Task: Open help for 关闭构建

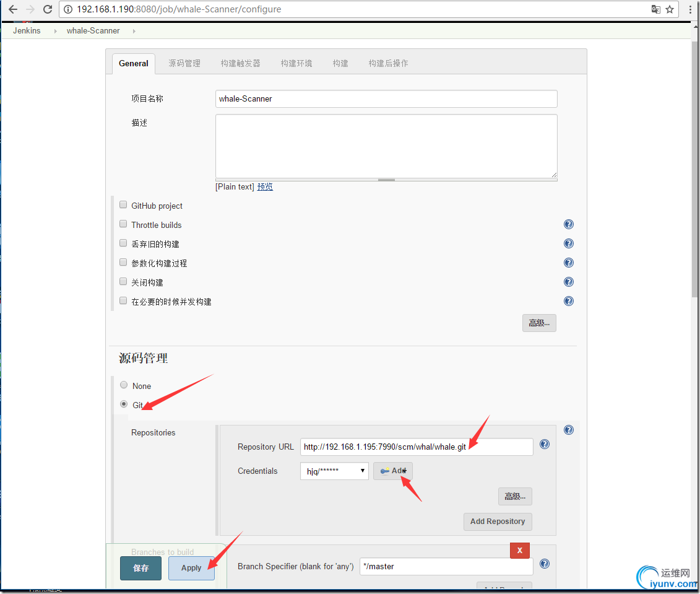Action: point(569,282)
